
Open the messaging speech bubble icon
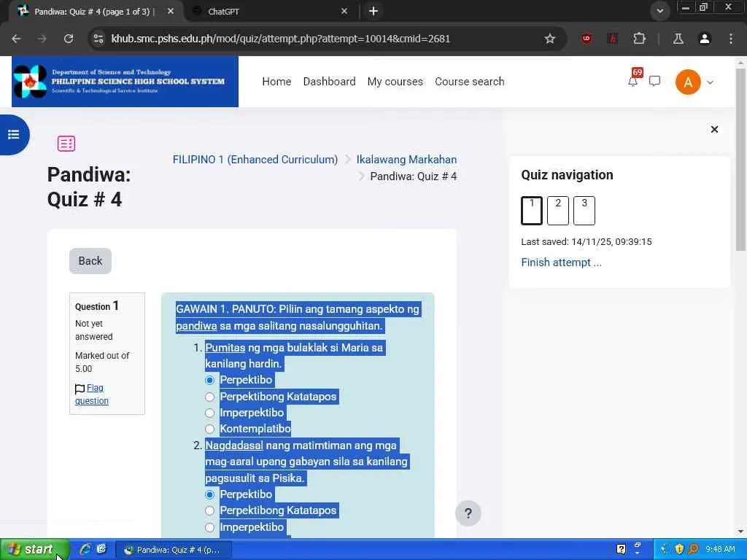654,82
